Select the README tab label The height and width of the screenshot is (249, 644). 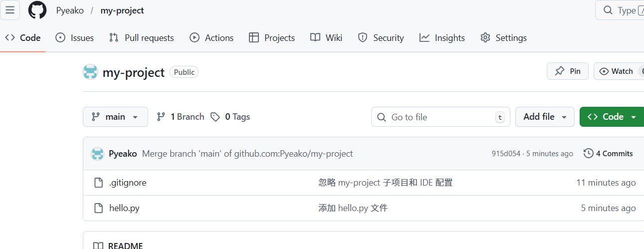125,246
